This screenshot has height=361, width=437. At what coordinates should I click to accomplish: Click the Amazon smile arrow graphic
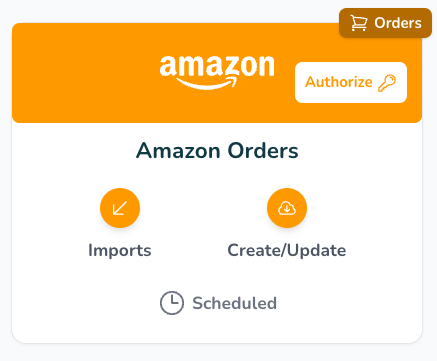pos(207,83)
